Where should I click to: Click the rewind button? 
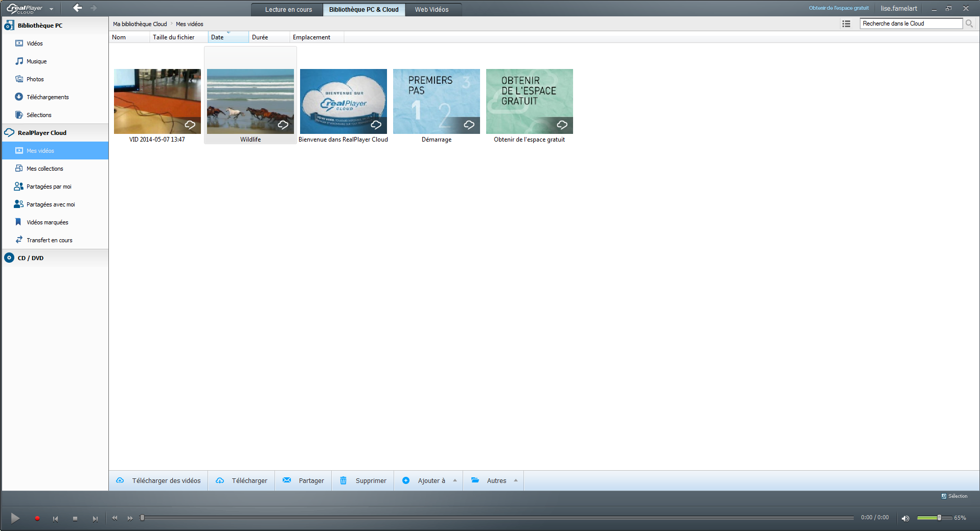pyautogui.click(x=115, y=518)
